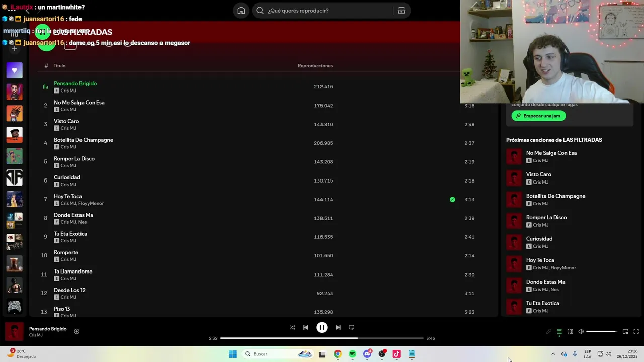The height and width of the screenshot is (362, 644).
Task: Click the search magnifier icon
Action: click(x=260, y=11)
